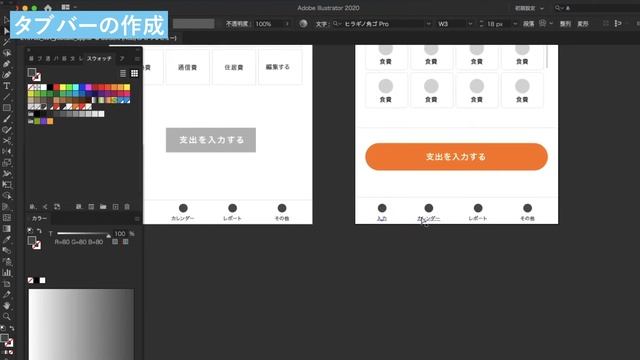Open the opacity value arrow
The width and height of the screenshot is (640, 360).
pyautogui.click(x=287, y=24)
